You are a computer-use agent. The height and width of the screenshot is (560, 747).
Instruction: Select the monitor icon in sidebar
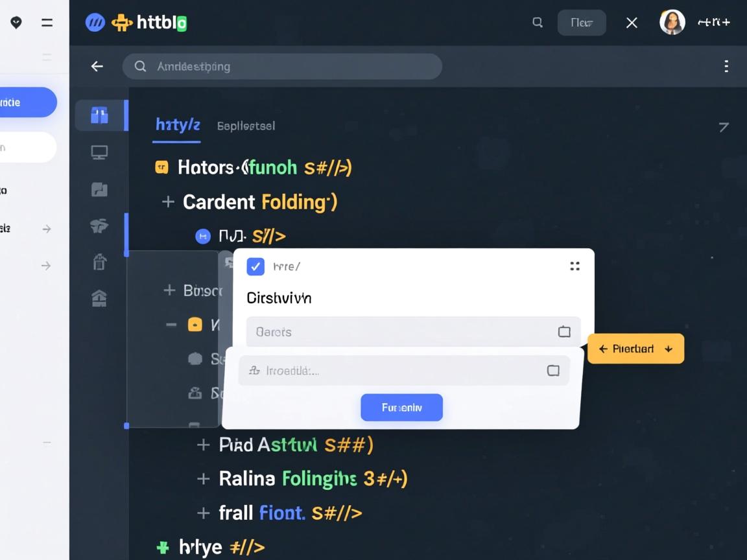point(99,153)
